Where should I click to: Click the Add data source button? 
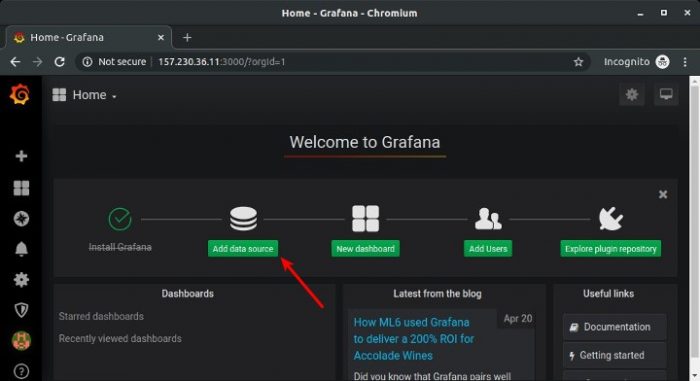[x=243, y=249]
